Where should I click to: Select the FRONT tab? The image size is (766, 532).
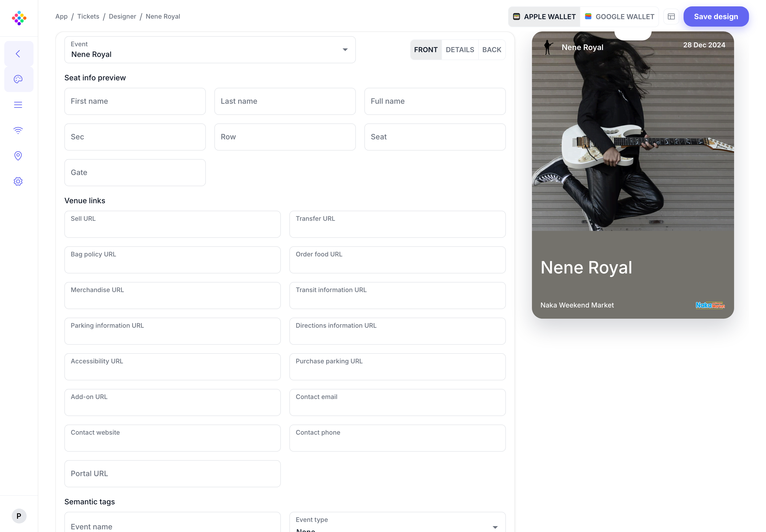tap(426, 50)
